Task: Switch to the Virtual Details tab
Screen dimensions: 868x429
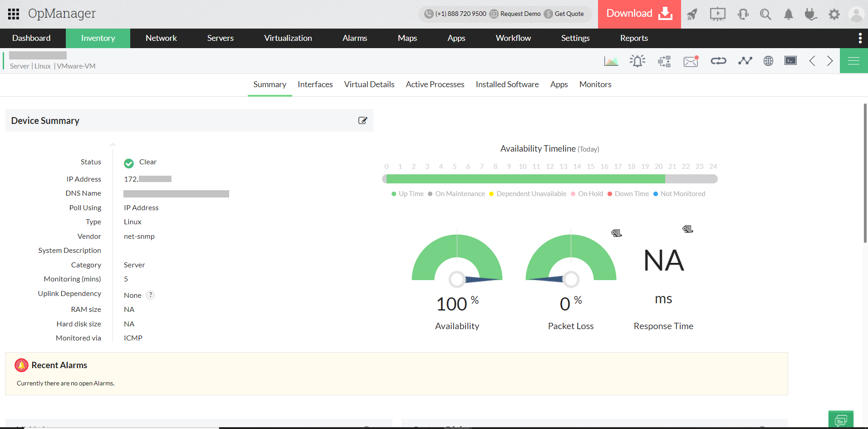Action: pyautogui.click(x=369, y=84)
